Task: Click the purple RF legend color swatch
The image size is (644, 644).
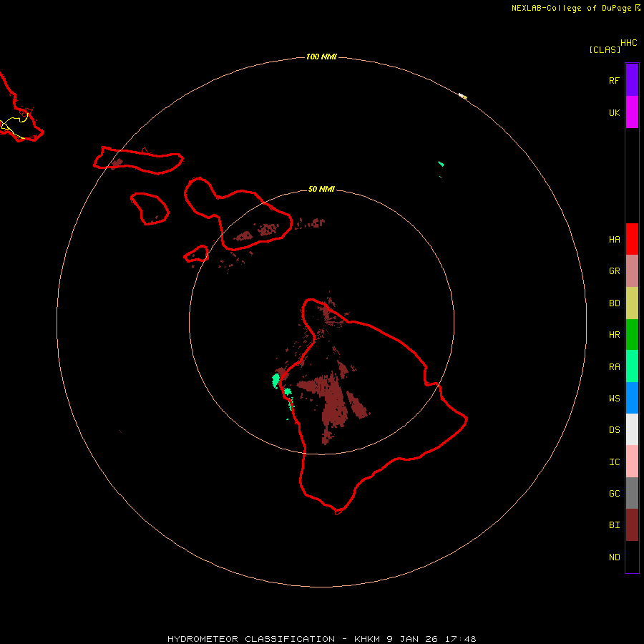Action: (632, 80)
